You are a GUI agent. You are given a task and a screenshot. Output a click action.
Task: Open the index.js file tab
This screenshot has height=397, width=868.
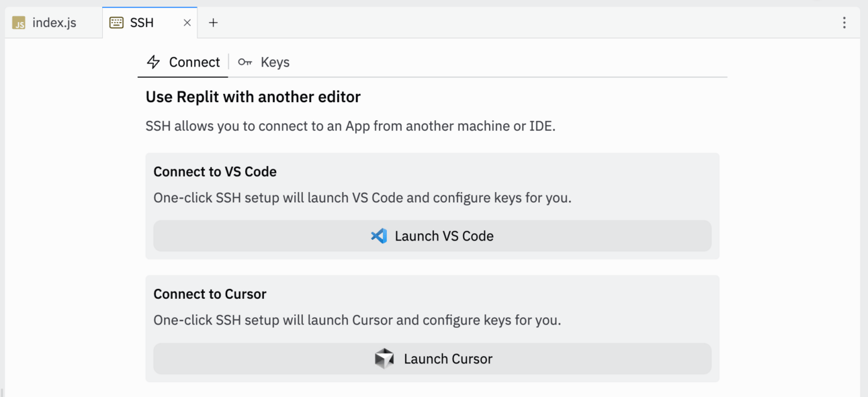[x=54, y=23]
